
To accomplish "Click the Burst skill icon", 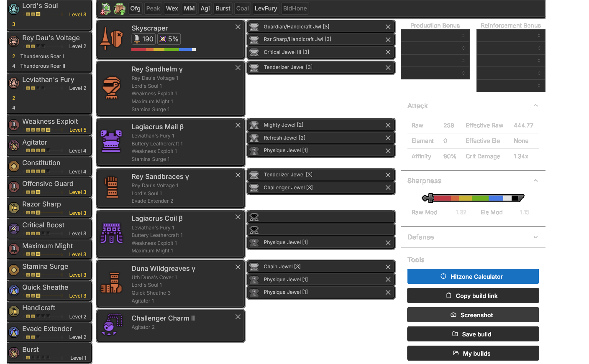I will [14, 353].
